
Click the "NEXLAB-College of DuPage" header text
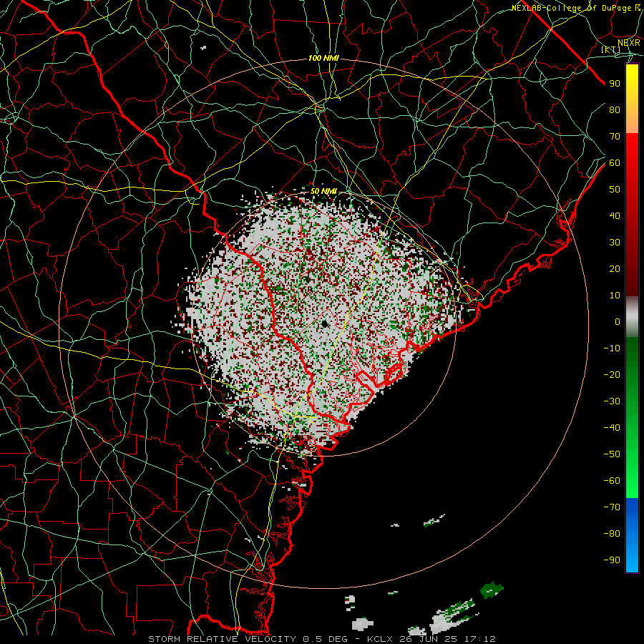point(571,8)
